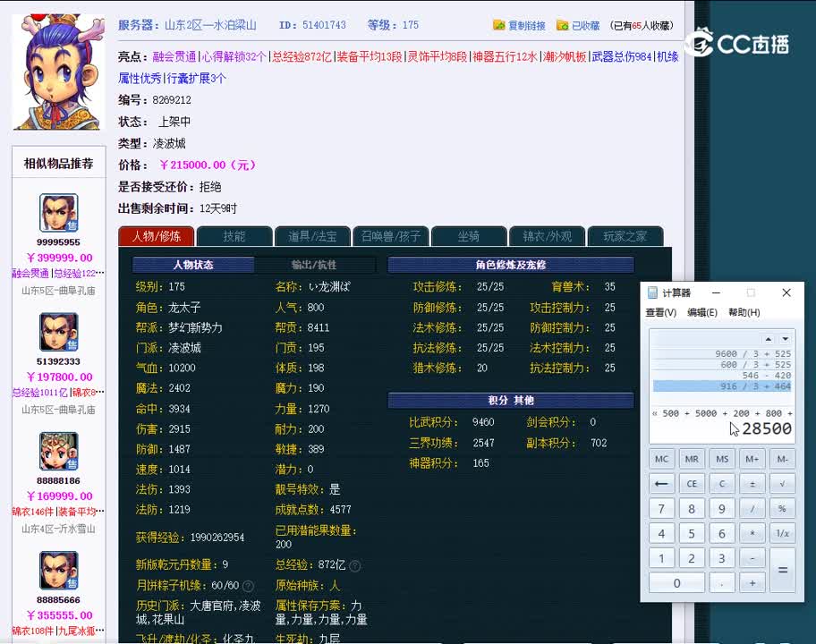Click calculator MS memory store button
Screen dimensions: 816x644
[722, 459]
